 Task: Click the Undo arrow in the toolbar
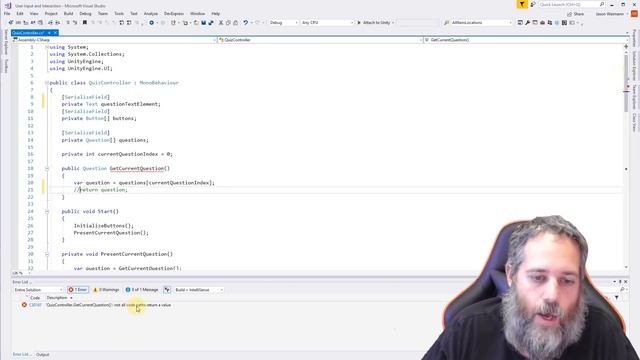246,23
